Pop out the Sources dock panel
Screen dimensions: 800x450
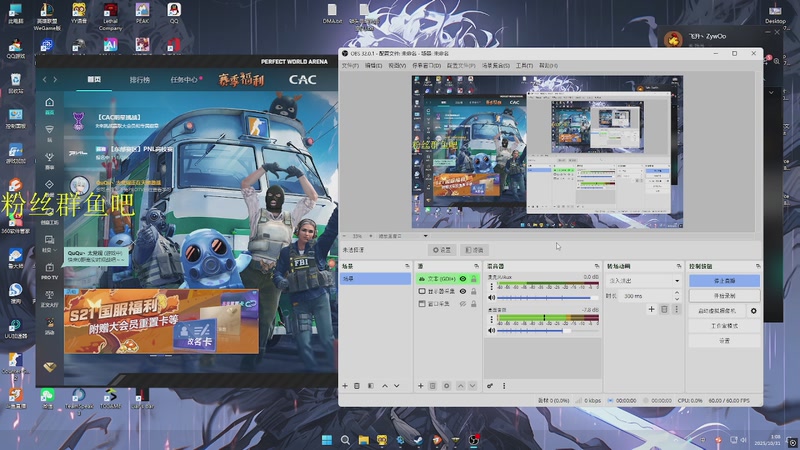point(476,266)
